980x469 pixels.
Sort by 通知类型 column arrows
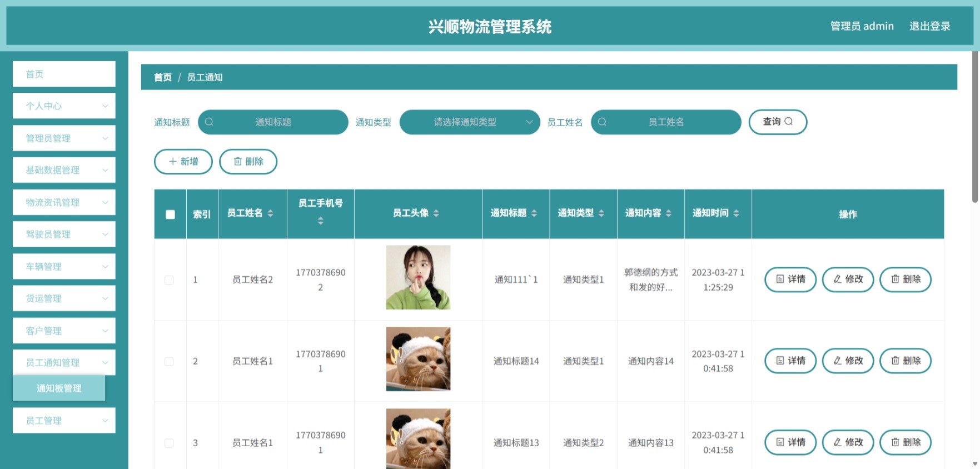click(601, 213)
